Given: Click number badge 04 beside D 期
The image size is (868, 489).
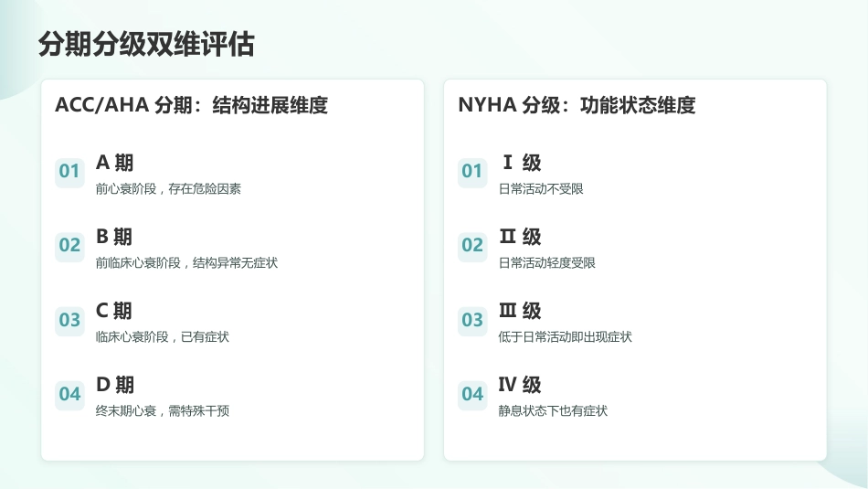Looking at the screenshot, I should pos(69,396).
